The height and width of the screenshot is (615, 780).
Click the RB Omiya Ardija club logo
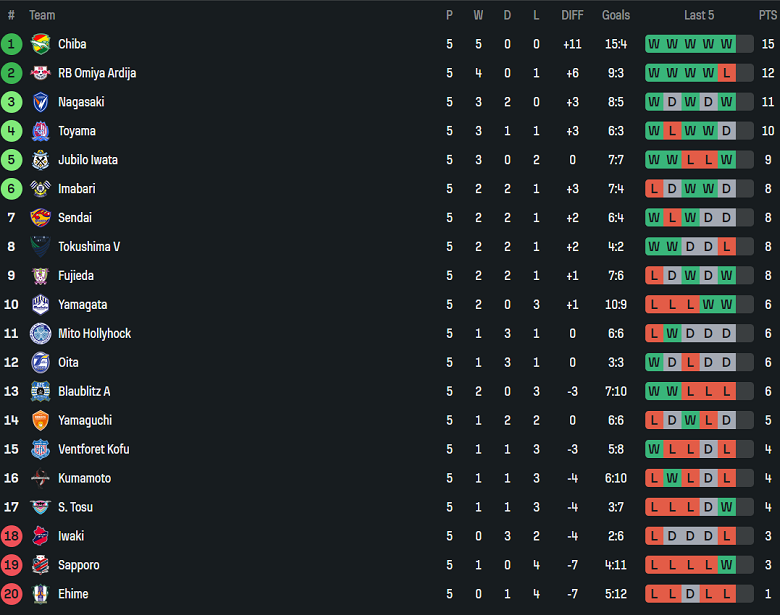click(40, 73)
